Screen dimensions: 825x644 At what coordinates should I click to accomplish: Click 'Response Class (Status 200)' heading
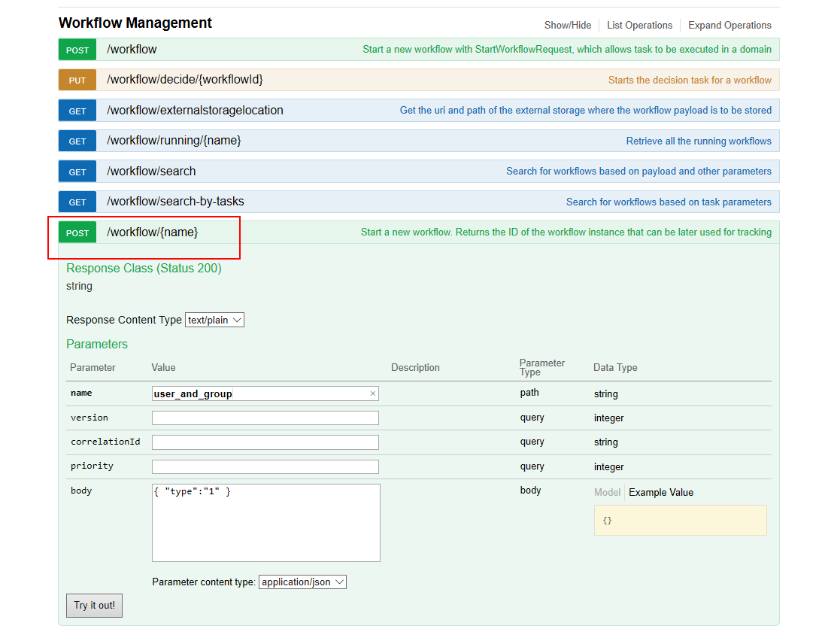click(x=144, y=269)
